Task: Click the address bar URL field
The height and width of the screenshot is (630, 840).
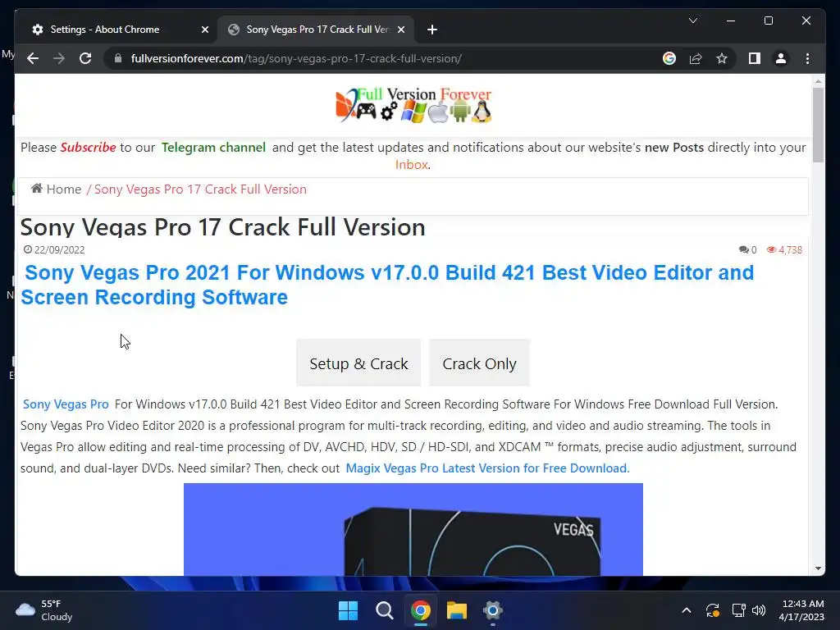Action: [x=296, y=58]
